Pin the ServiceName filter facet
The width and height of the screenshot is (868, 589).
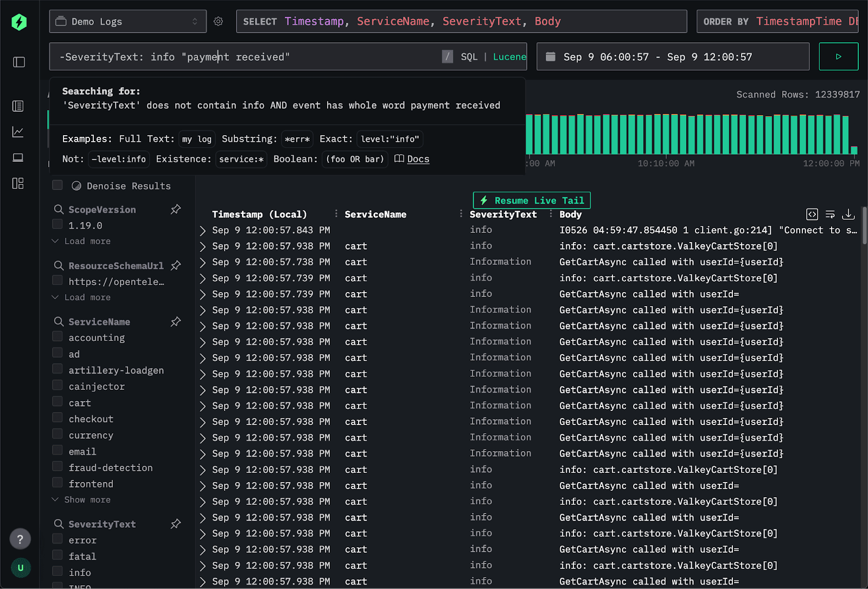pos(175,321)
